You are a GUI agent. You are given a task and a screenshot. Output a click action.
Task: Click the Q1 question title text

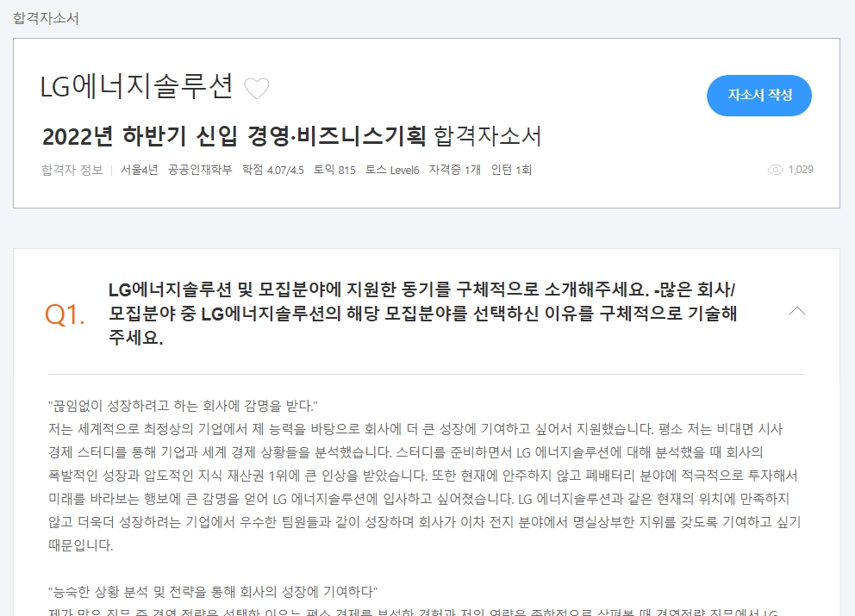coord(422,314)
